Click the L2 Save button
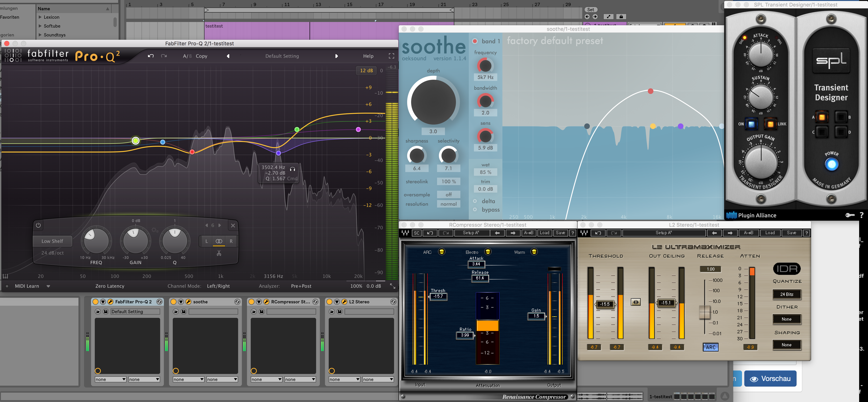 point(791,233)
